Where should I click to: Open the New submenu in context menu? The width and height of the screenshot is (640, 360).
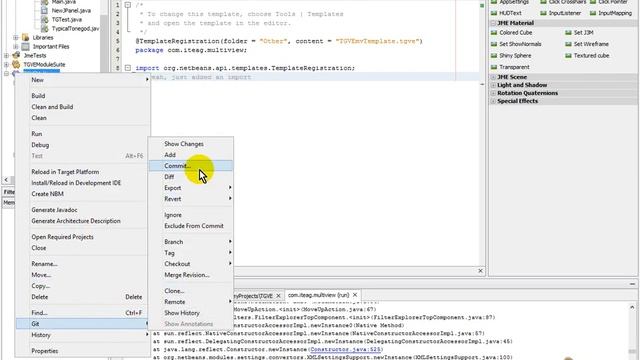83,80
